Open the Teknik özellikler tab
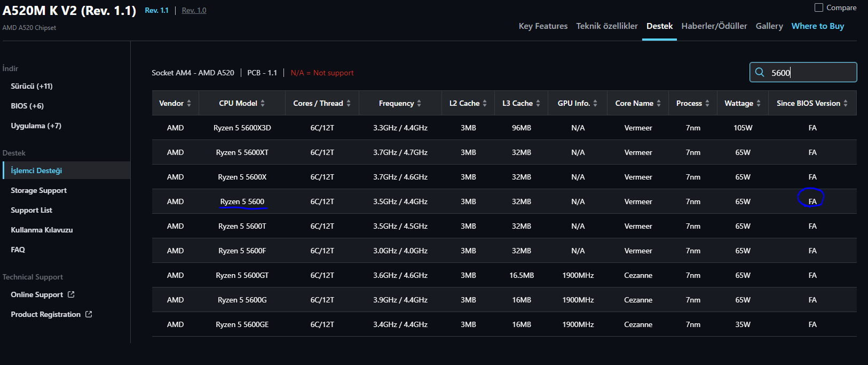 coord(607,26)
